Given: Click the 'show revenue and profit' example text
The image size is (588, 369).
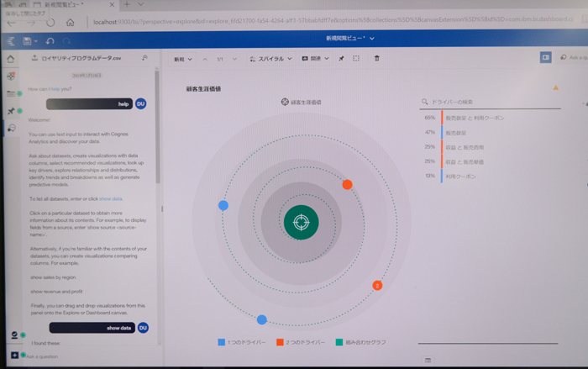Looking at the screenshot, I should tap(56, 292).
